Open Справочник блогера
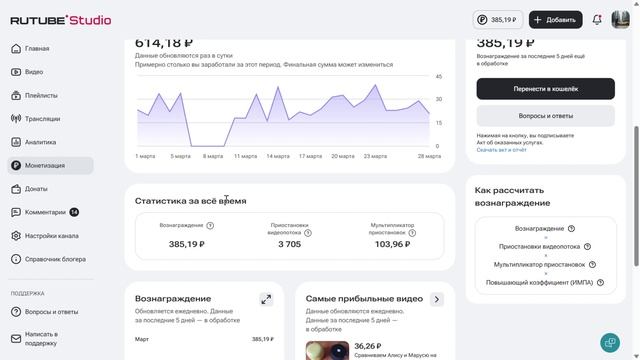 click(55, 259)
